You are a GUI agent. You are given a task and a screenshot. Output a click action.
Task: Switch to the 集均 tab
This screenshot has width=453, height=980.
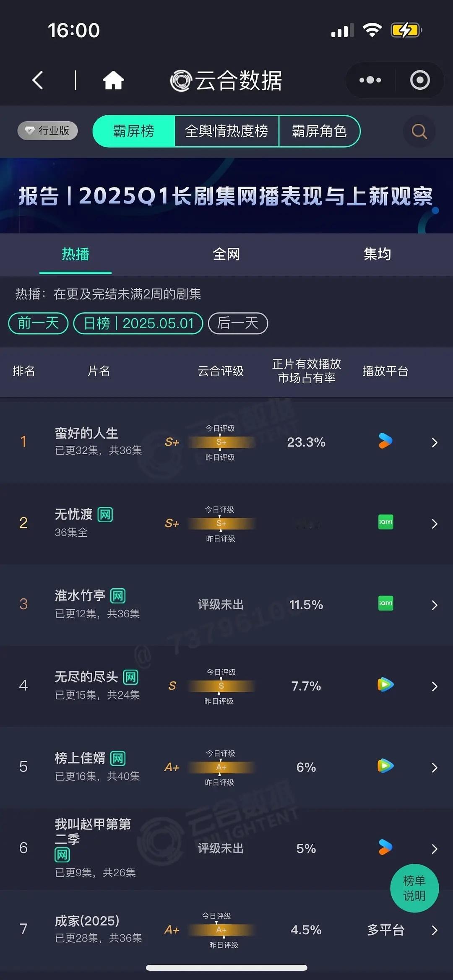(x=377, y=254)
